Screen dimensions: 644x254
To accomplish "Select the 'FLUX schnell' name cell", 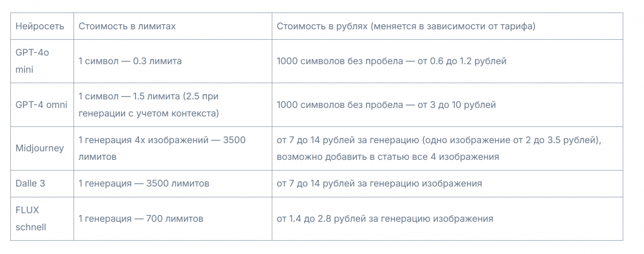I will pyautogui.click(x=31, y=219).
